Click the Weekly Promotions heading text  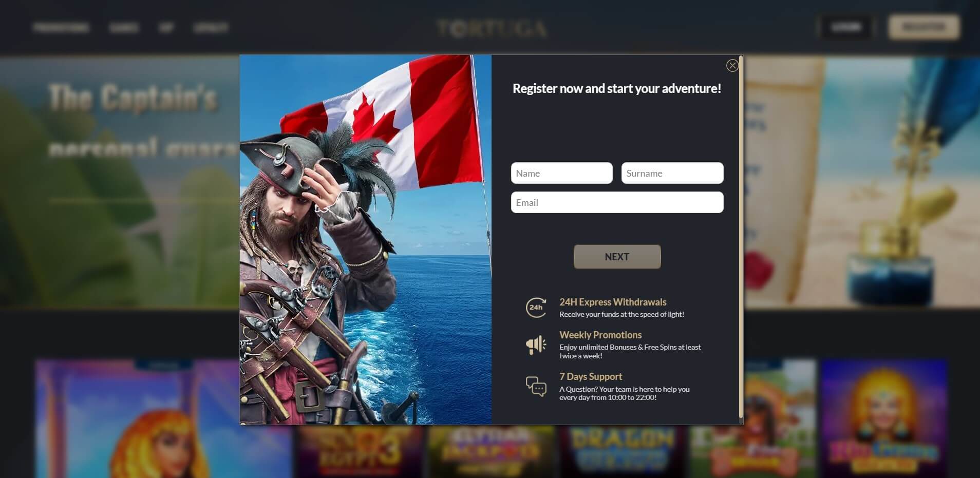tap(600, 335)
